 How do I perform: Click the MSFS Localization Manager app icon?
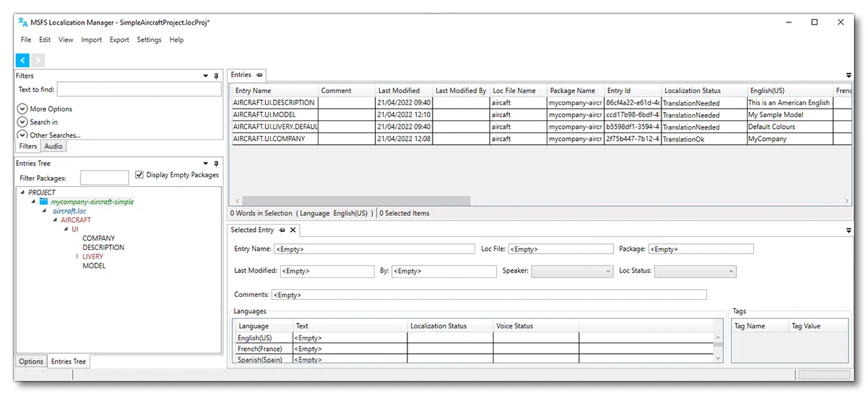click(x=23, y=22)
